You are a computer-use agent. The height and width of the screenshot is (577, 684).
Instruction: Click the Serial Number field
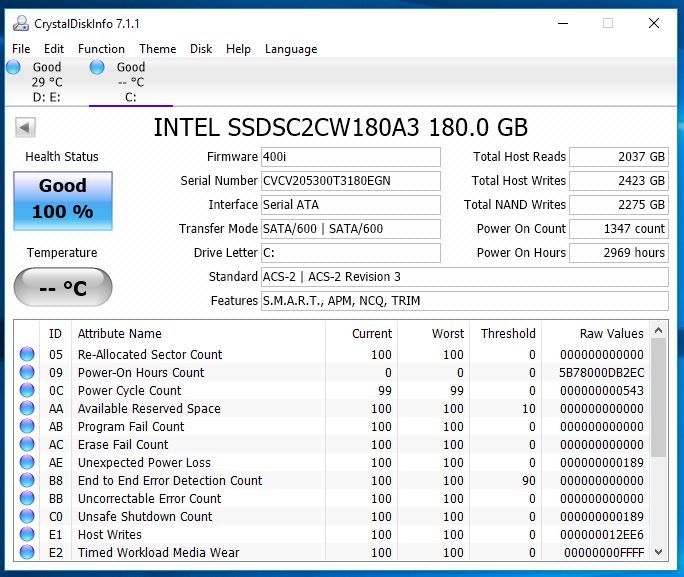[351, 181]
